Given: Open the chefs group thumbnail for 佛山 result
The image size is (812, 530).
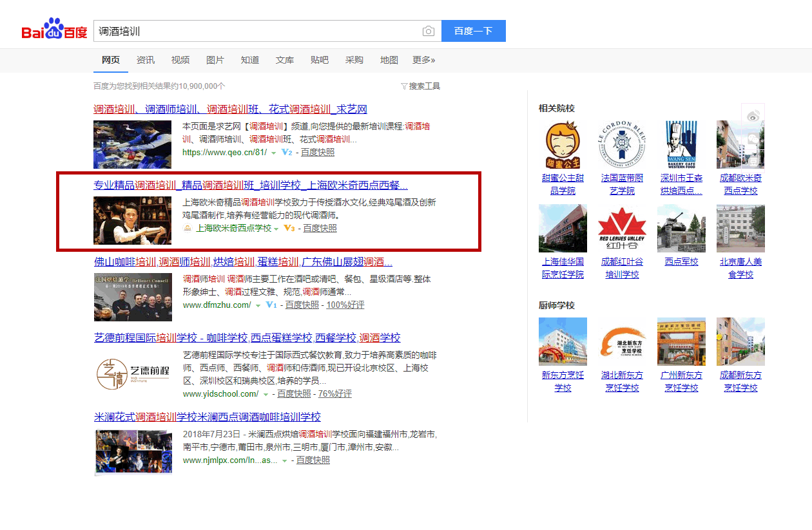Looking at the screenshot, I should pyautogui.click(x=133, y=297).
